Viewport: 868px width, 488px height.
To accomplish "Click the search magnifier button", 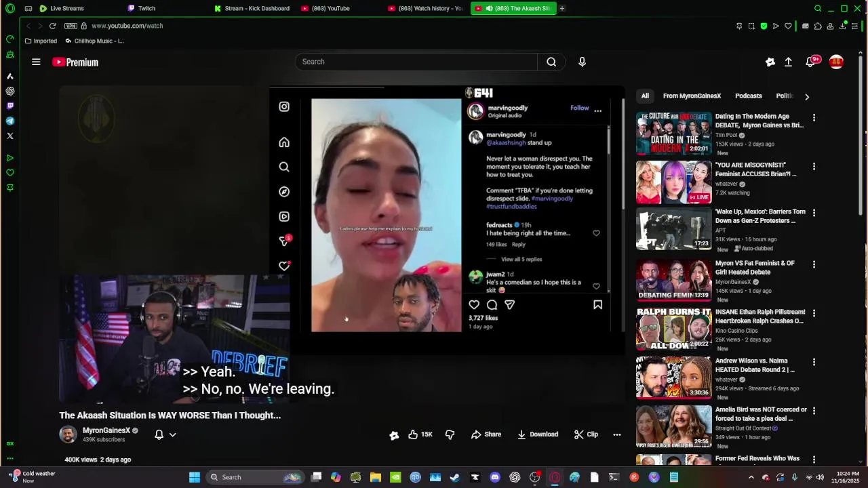I will coord(551,62).
